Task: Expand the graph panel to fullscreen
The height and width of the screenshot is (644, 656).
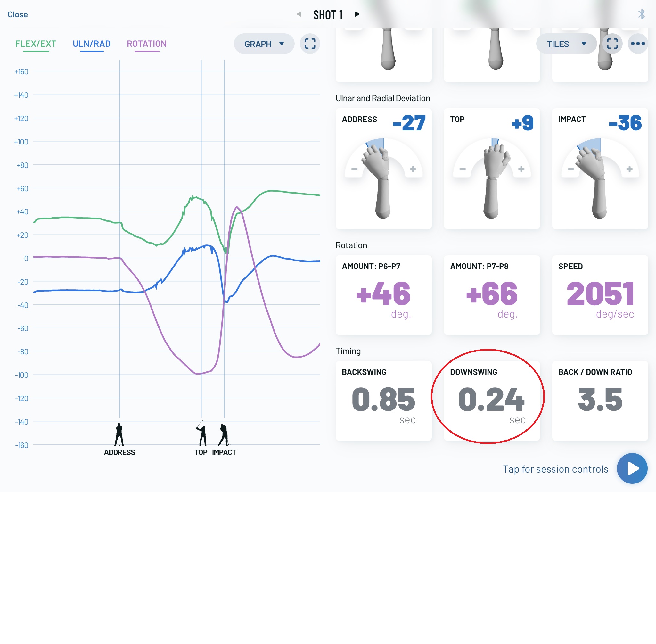Action: click(310, 44)
